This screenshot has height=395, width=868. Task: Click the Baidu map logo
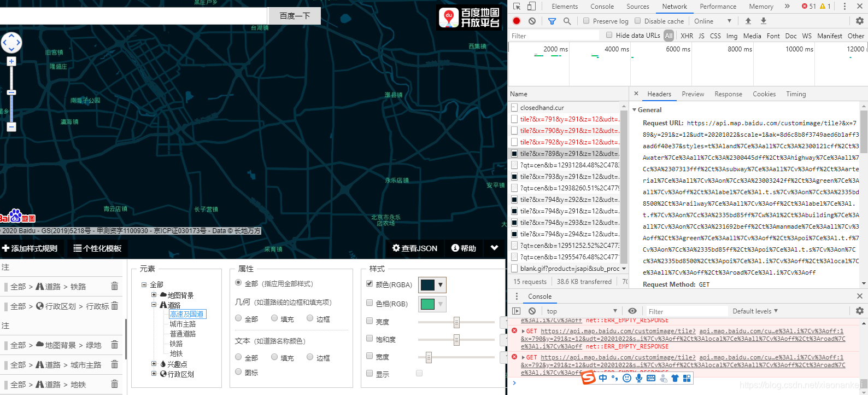click(x=17, y=217)
